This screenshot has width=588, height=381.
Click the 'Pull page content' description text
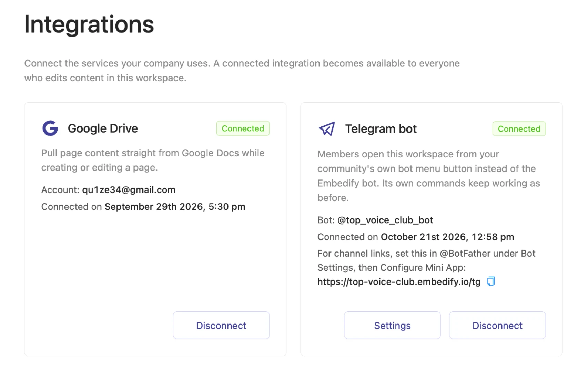[x=153, y=160]
